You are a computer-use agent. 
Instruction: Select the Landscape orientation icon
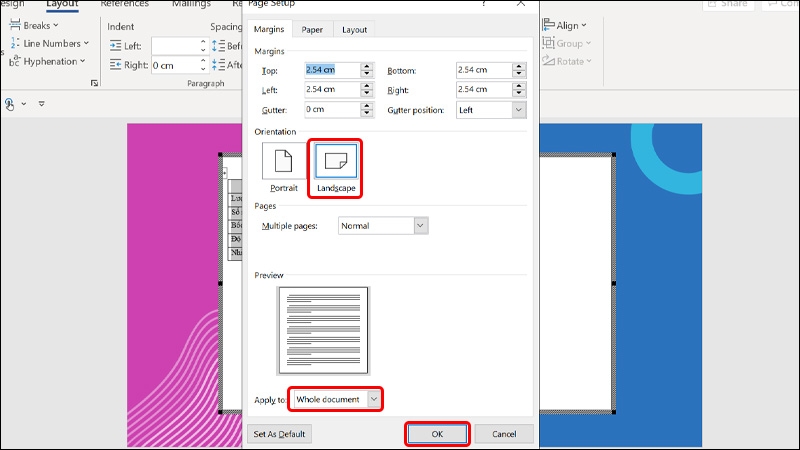336,161
